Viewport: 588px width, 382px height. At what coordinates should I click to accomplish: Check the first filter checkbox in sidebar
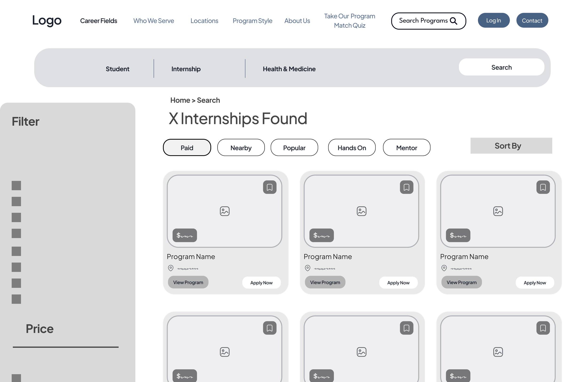16,186
